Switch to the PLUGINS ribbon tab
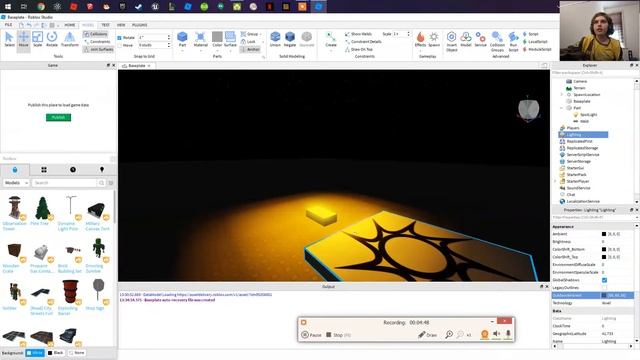 (140, 25)
